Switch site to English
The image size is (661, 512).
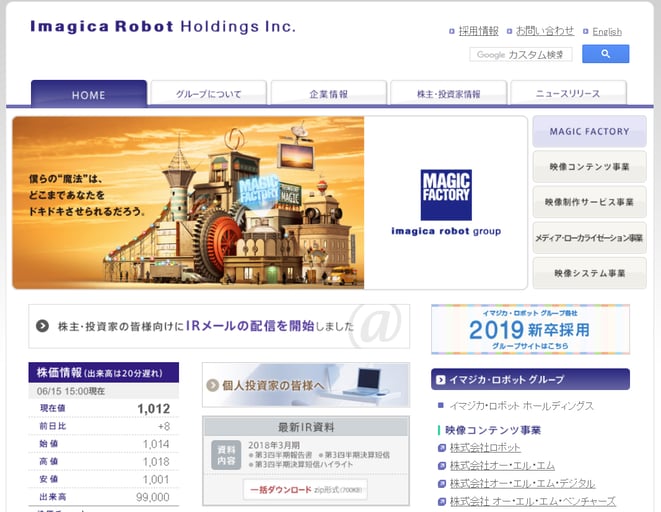(607, 31)
